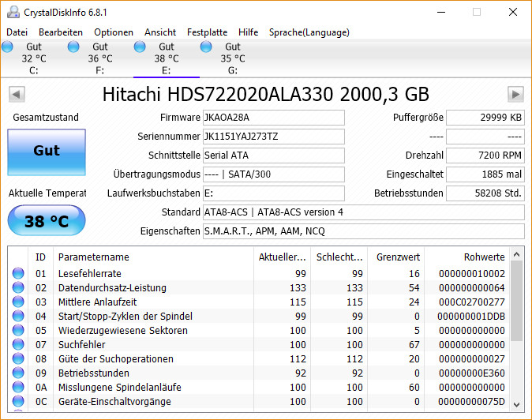The width and height of the screenshot is (532, 420).
Task: Select the Lesefehlerrate parameter name
Action: click(89, 273)
